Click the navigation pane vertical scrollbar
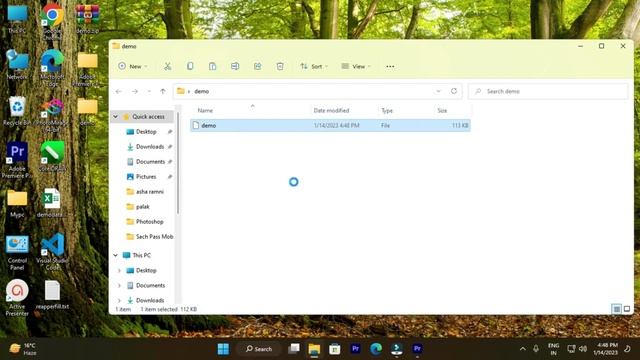This screenshot has height=360, width=640. click(178, 163)
